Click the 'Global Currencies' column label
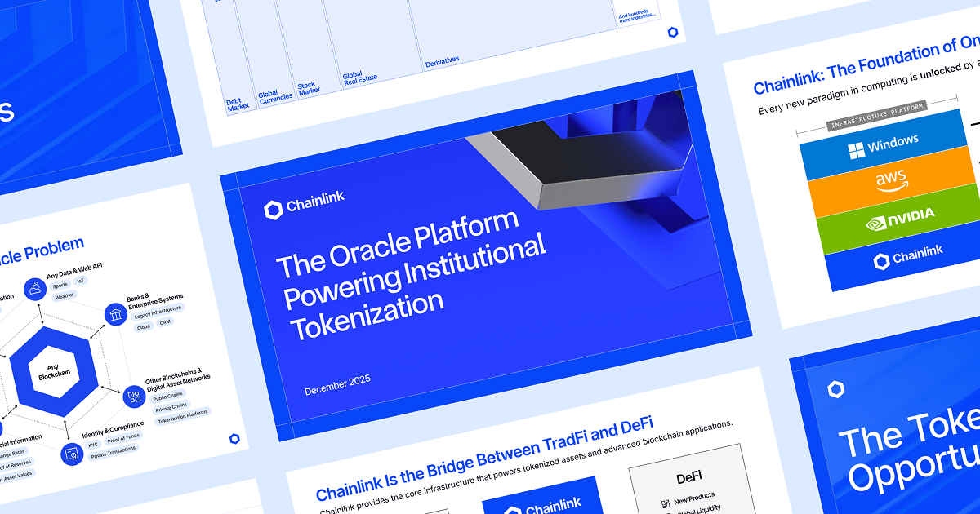Image resolution: width=980 pixels, height=514 pixels. [x=274, y=96]
